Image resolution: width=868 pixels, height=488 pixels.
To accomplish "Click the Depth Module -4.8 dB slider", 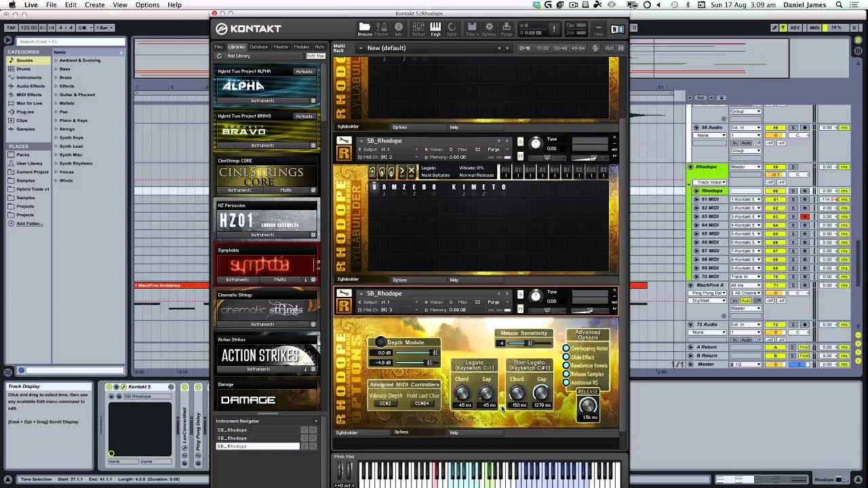I will tap(416, 363).
